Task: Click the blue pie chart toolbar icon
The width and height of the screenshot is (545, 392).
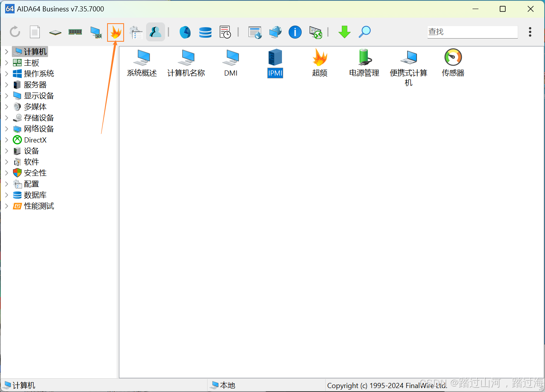Action: (x=185, y=32)
